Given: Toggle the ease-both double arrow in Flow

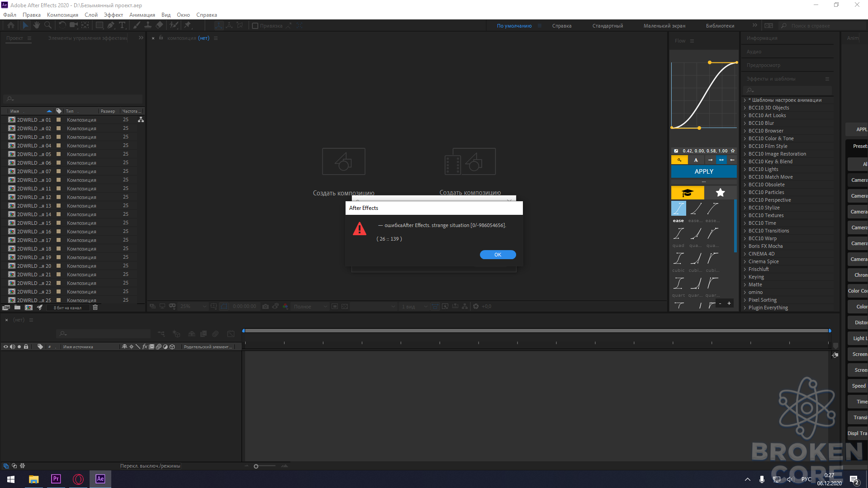Looking at the screenshot, I should point(721,160).
